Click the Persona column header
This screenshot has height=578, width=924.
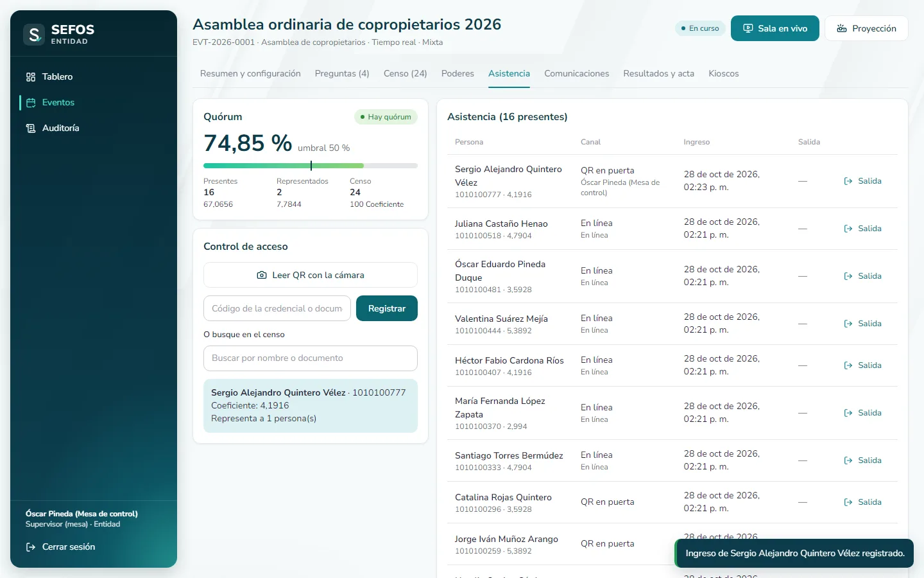pos(469,142)
